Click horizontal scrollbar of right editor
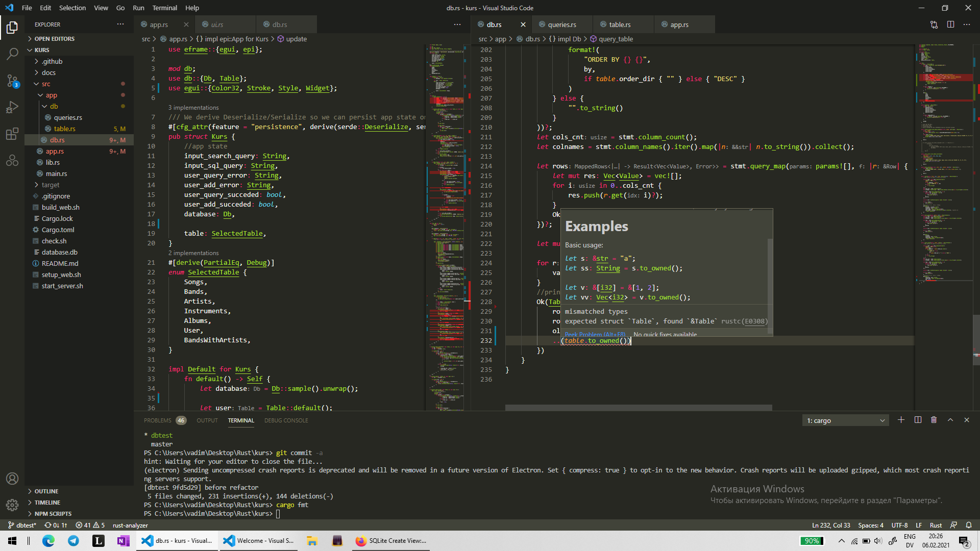 tap(639, 408)
